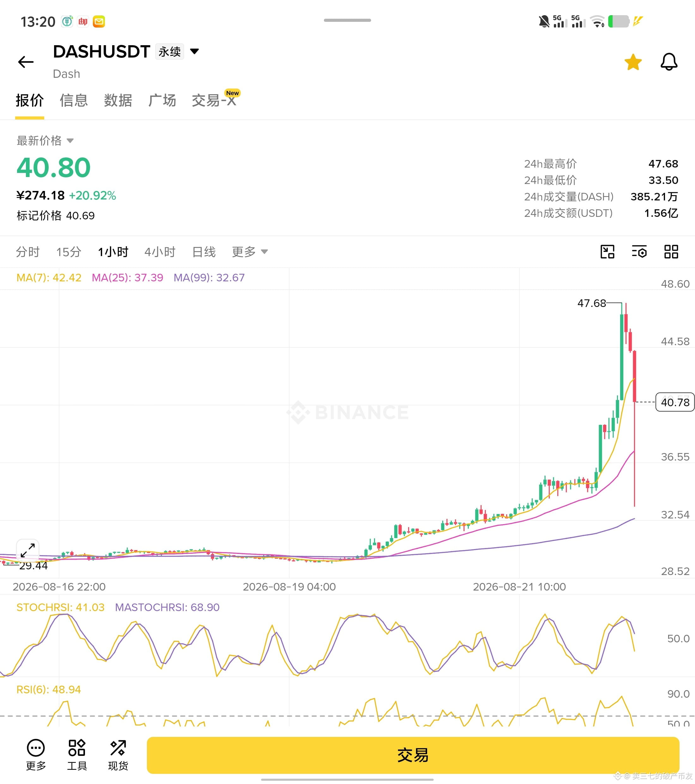The image size is (695, 784).
Task: Toggle the favorite star for DASHUSDT
Action: point(633,62)
